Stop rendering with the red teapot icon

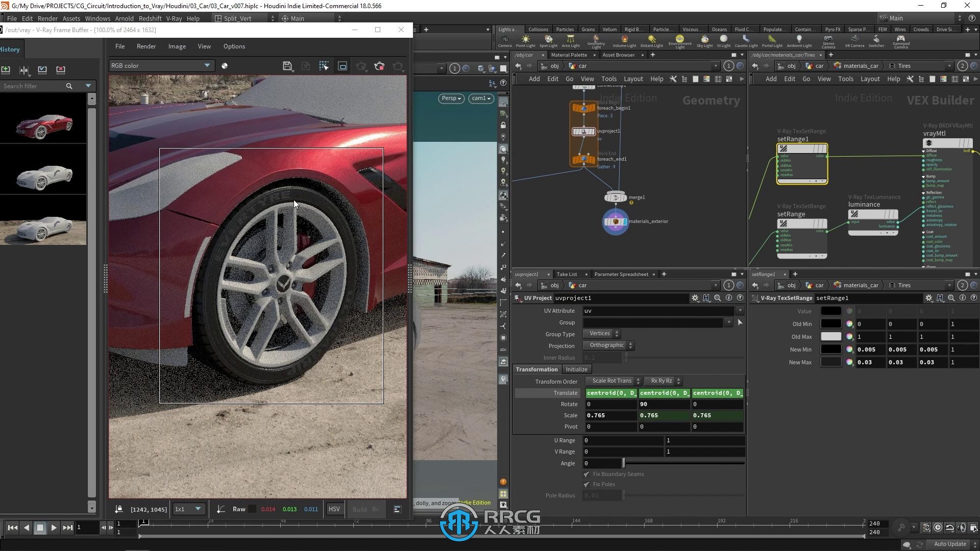click(x=379, y=66)
